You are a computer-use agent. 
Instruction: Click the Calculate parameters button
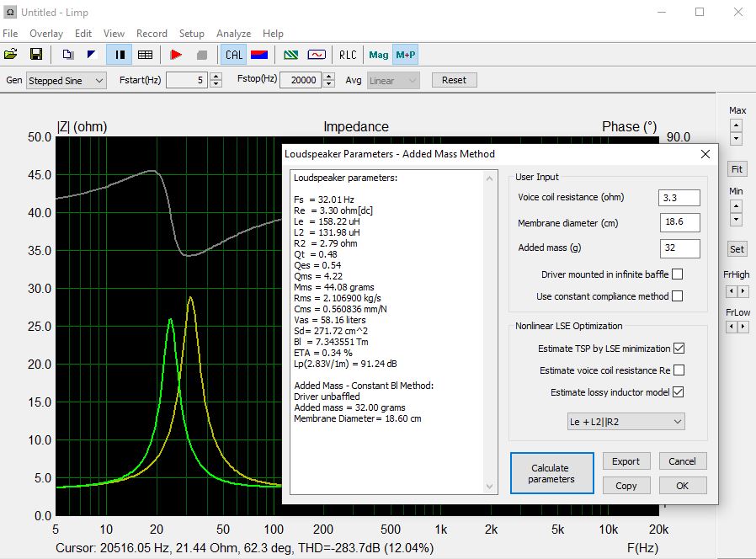[550, 473]
